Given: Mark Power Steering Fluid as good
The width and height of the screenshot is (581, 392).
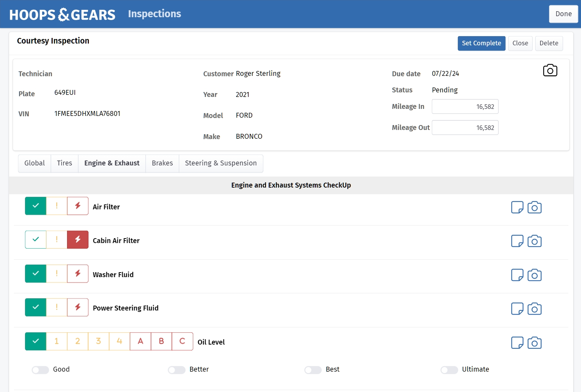Looking at the screenshot, I should click(x=35, y=307).
